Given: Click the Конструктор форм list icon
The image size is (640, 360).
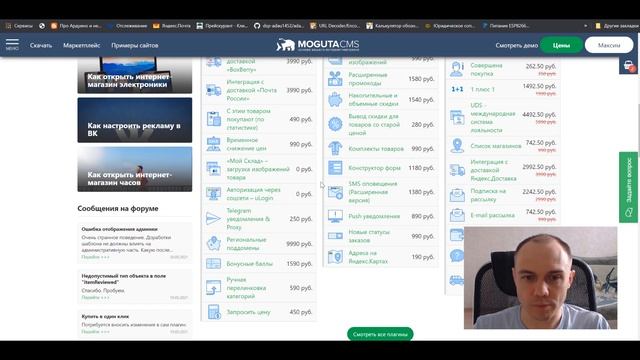Looking at the screenshot, I should click(335, 168).
